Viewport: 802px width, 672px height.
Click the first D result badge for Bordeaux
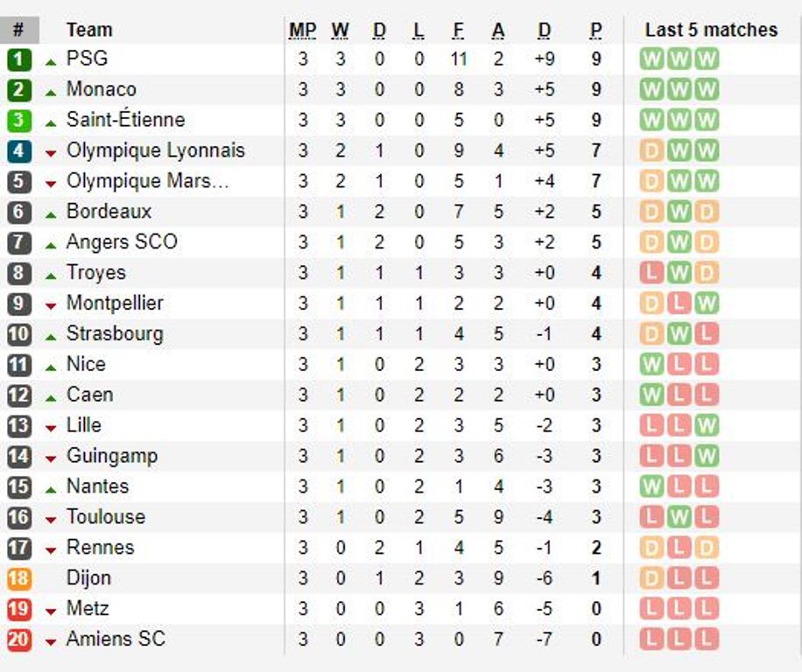[x=651, y=212]
